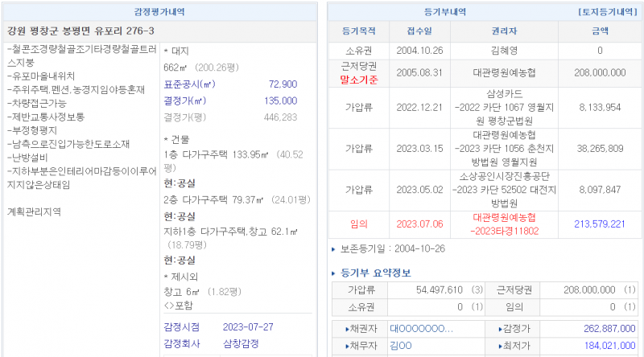Select the red 임의 registration entry
The height and width of the screenshot is (357, 644).
click(x=358, y=224)
